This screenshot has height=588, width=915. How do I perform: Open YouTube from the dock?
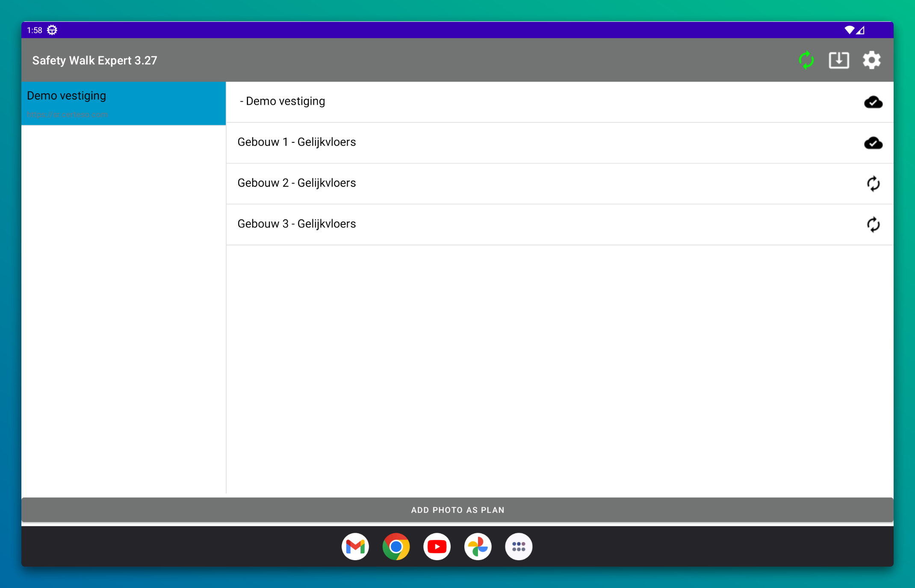click(x=437, y=546)
